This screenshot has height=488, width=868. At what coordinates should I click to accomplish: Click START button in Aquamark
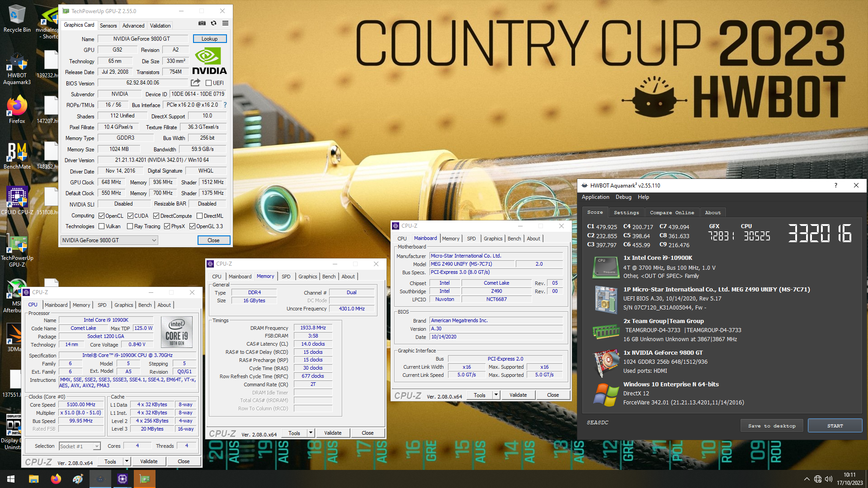pyautogui.click(x=835, y=426)
